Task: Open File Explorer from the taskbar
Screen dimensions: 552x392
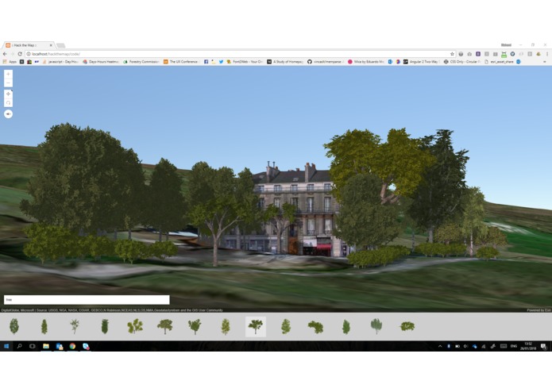Action: click(46, 346)
